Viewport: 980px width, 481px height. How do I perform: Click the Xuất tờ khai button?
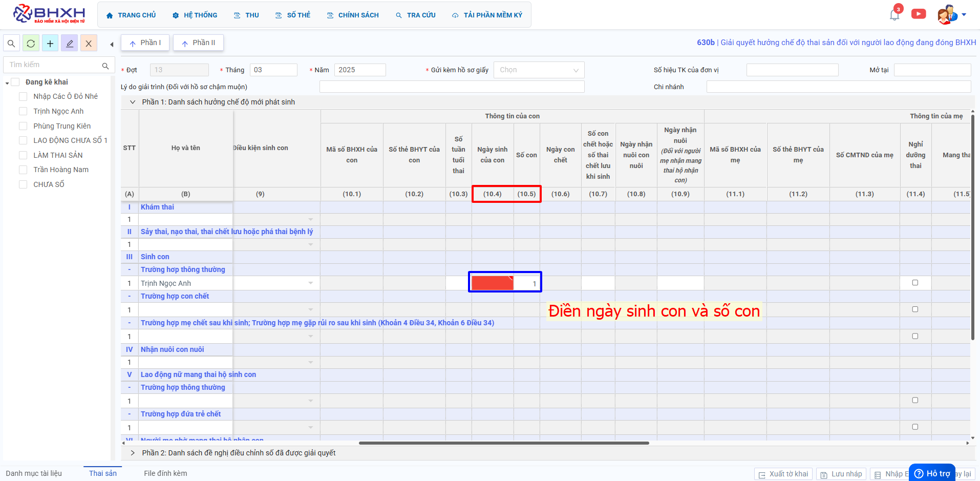(x=783, y=474)
